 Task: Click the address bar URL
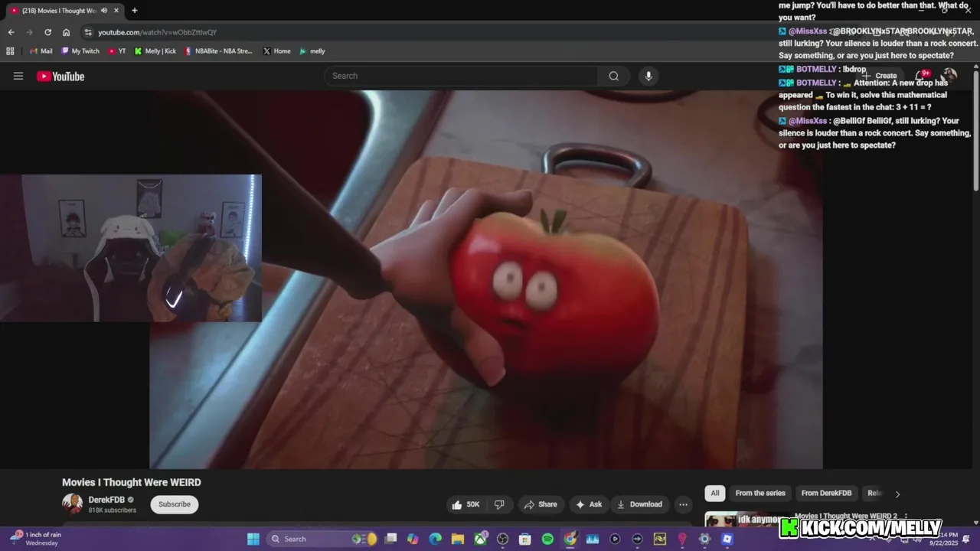coord(157,32)
